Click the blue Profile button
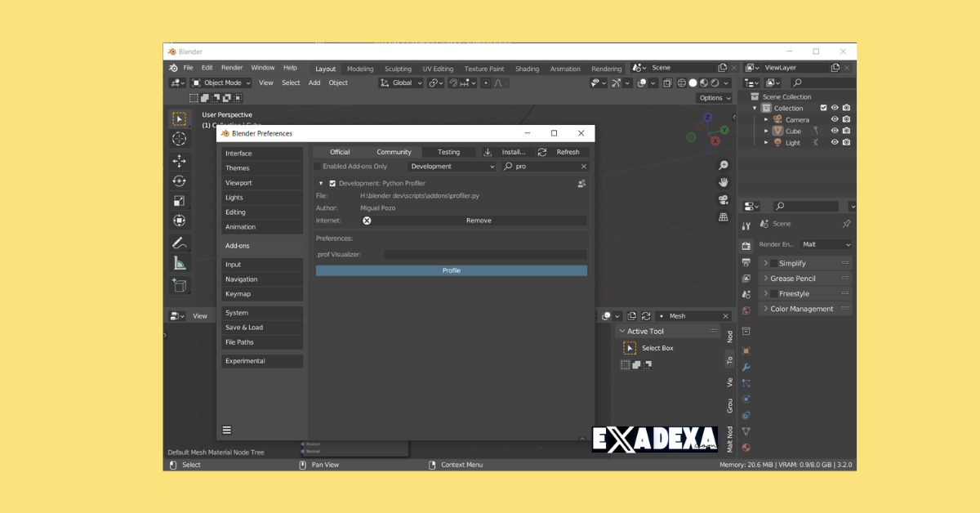Viewport: 980px width, 513px height. [x=450, y=270]
